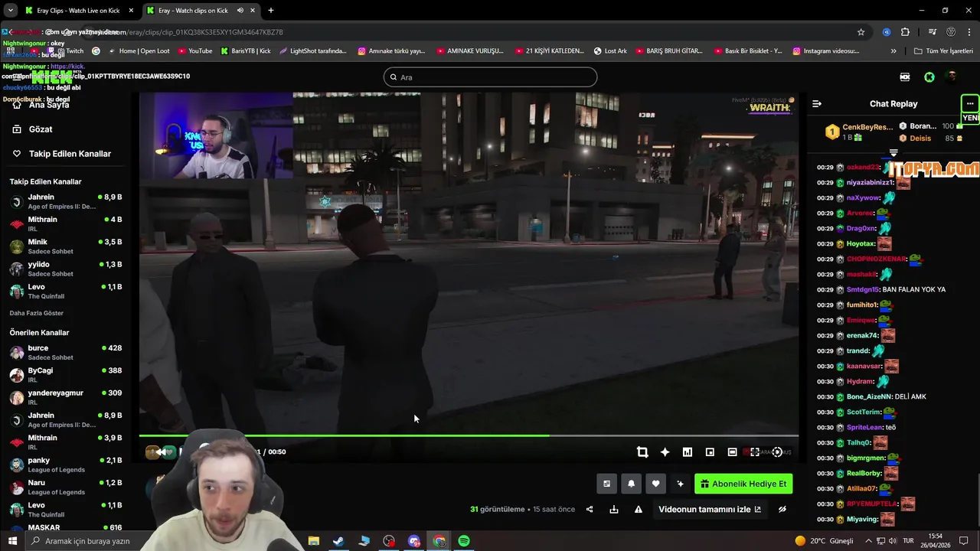Open Gözat in sidebar
Screen dimensions: 980x551
click(41, 129)
